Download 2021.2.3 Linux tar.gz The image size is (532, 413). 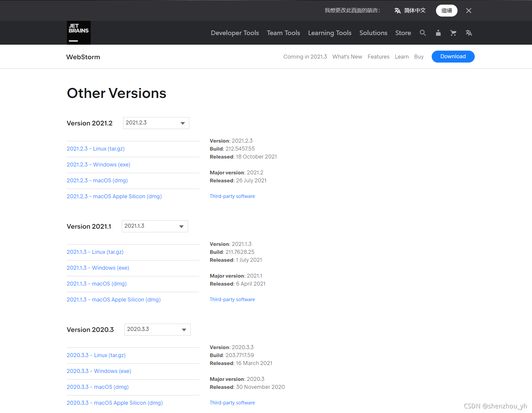tap(96, 149)
